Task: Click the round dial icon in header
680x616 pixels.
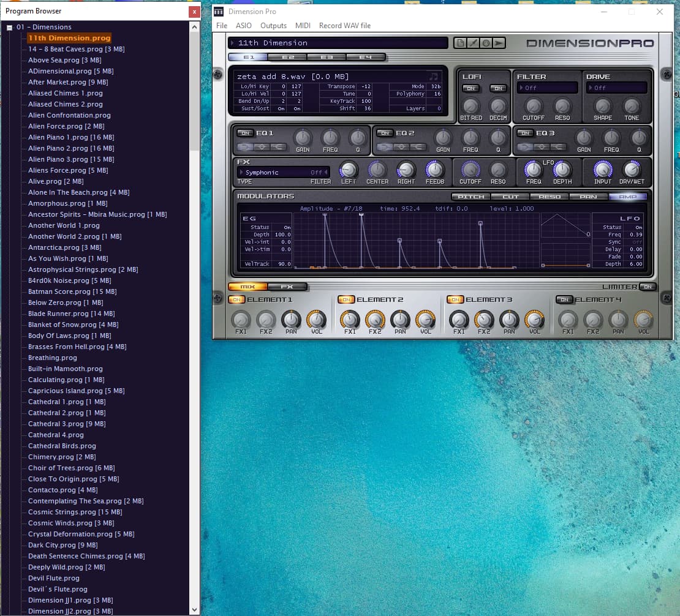Action: pyautogui.click(x=486, y=43)
